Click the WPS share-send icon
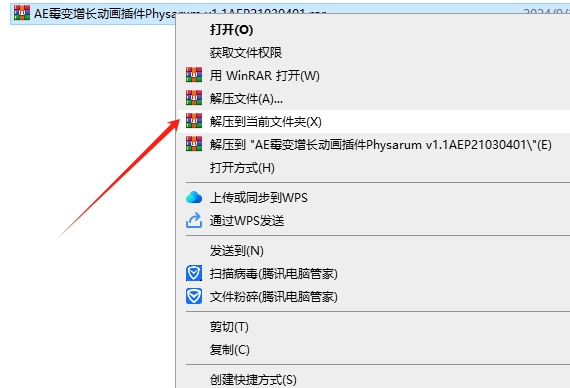This screenshot has height=388, width=570. 194,220
